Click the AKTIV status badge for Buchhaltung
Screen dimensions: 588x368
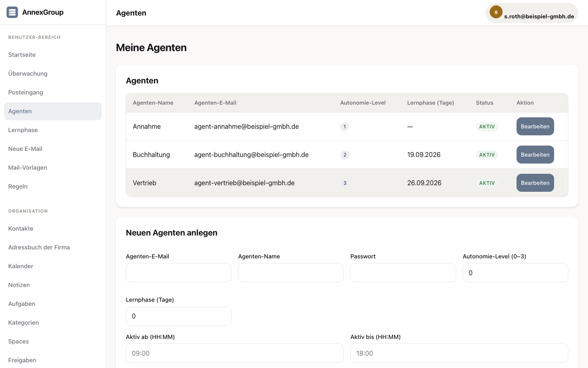pos(487,155)
